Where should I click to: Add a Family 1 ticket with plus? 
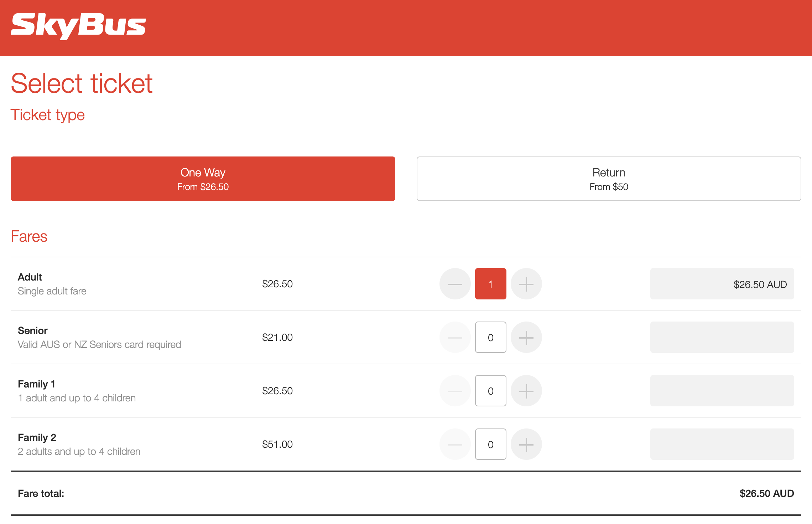point(526,391)
